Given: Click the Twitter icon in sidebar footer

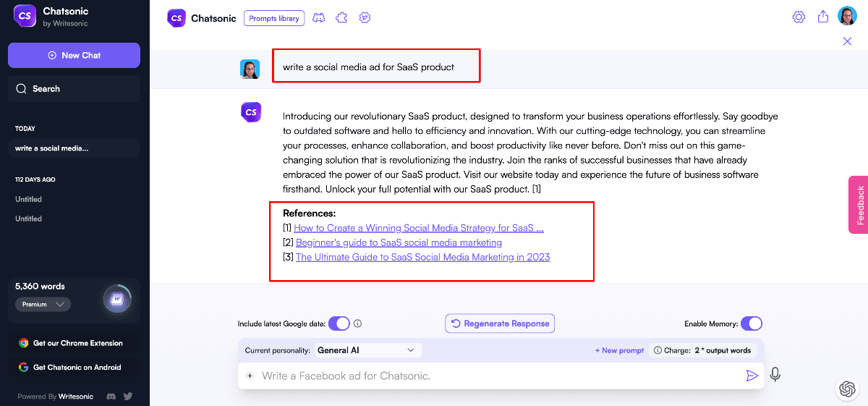Looking at the screenshot, I should [128, 396].
